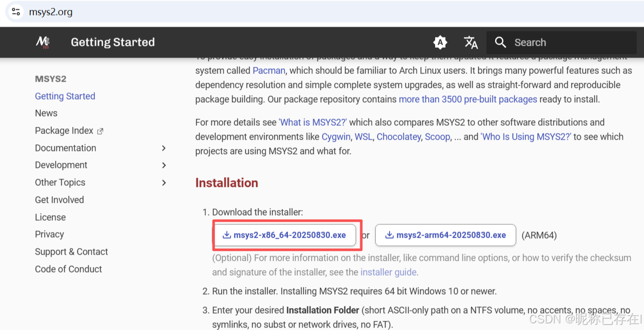Click the msys2.org address bar URL
This screenshot has width=644, height=330.
[x=51, y=12]
